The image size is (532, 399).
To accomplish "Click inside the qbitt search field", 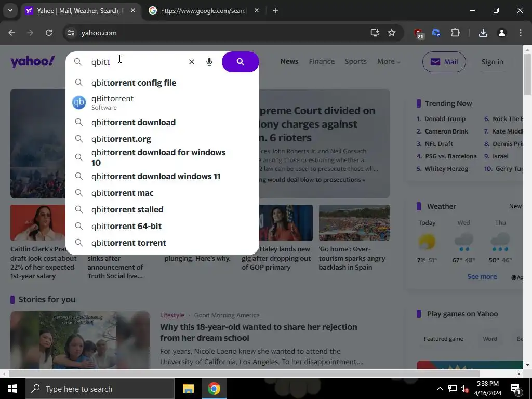I will point(136,62).
